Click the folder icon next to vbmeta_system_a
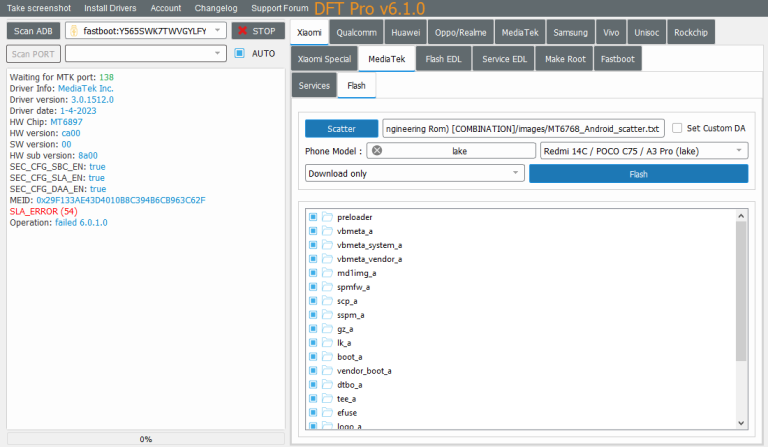Viewport: 768px width, 447px height. [x=327, y=245]
